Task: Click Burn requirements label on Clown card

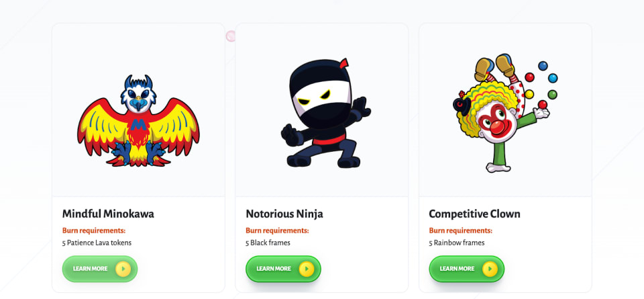Action: pos(460,230)
